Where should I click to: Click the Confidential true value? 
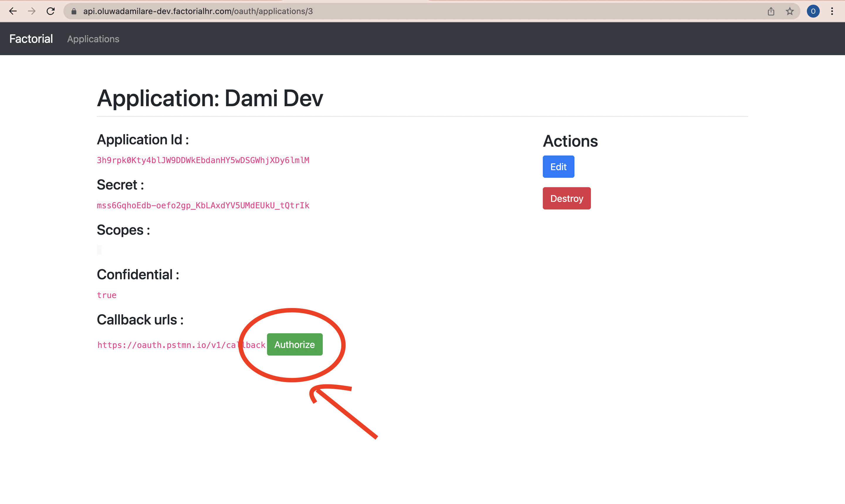coord(107,295)
